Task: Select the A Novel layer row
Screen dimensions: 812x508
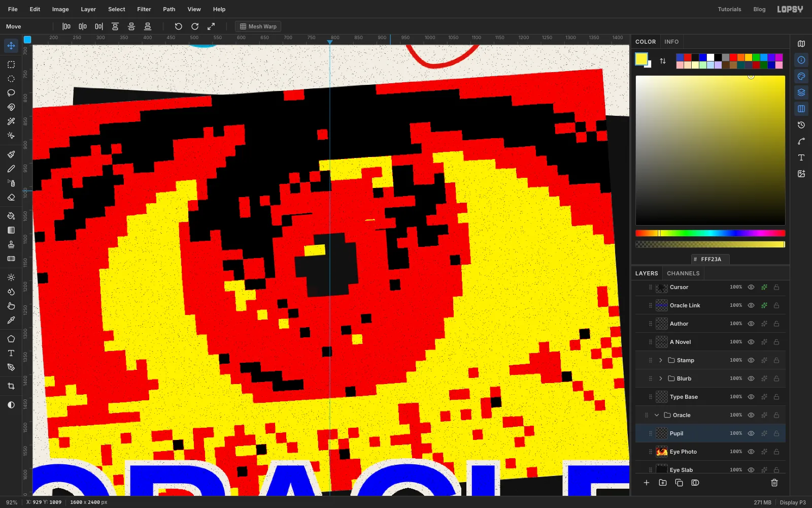Action: click(710, 342)
